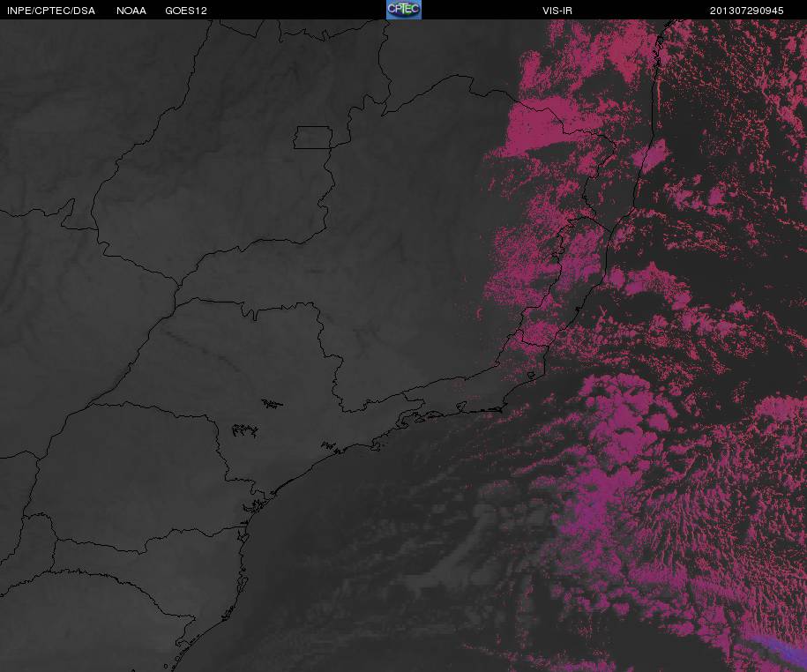Click the CPTEC logo in the header
Image resolution: width=807 pixels, height=672 pixels.
pos(404,10)
